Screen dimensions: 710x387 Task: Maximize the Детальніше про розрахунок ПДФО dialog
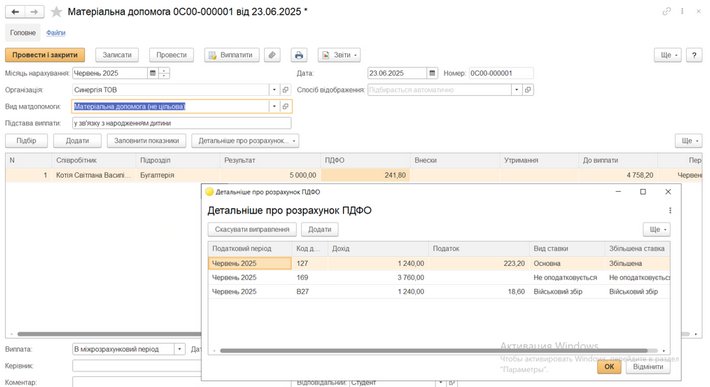(x=643, y=192)
